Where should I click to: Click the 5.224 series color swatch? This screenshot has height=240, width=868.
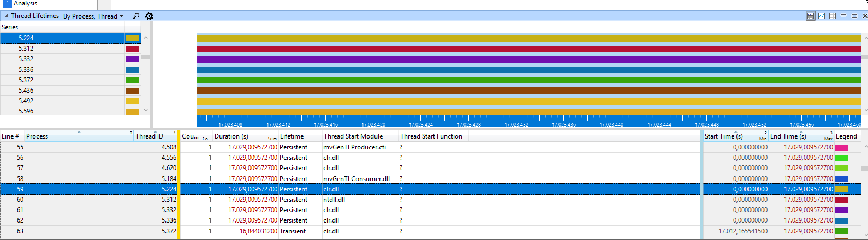132,38
